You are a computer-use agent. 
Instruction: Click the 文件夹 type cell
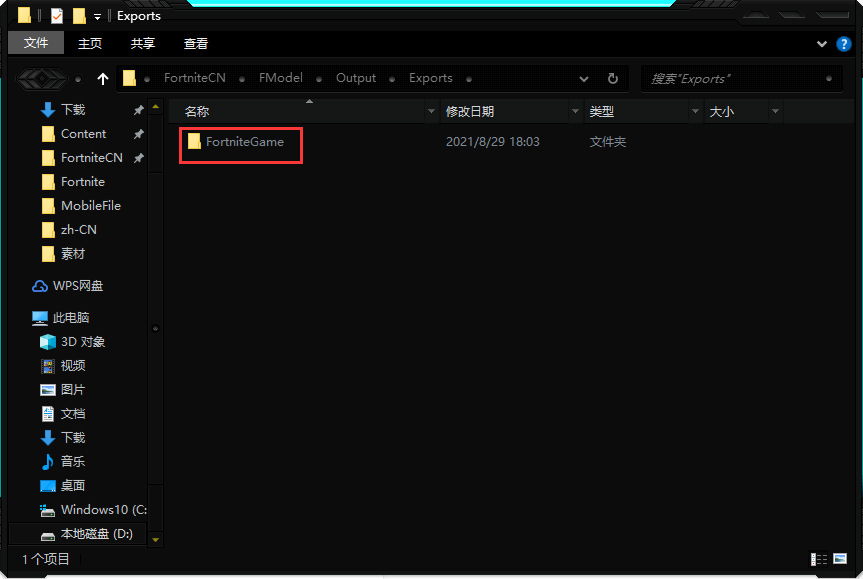[608, 142]
